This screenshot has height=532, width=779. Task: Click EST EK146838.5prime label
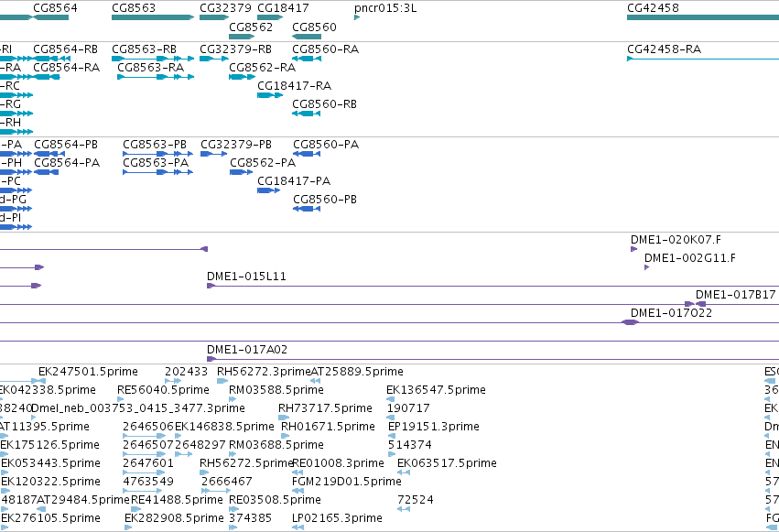224,427
